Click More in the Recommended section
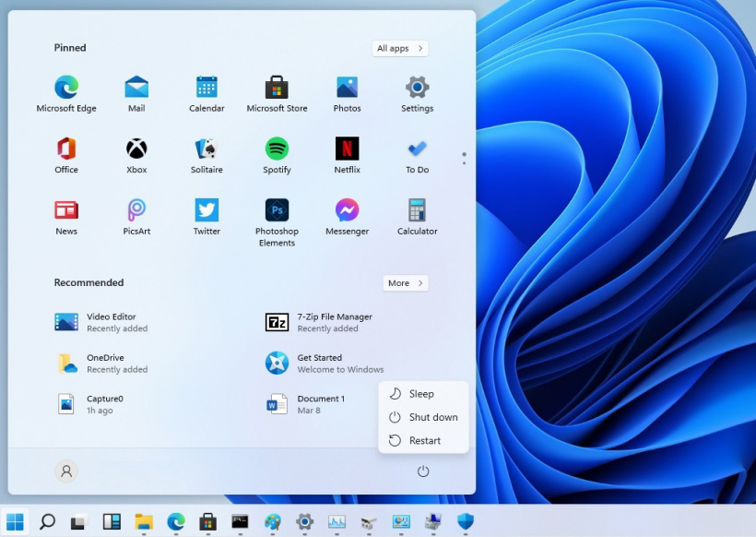This screenshot has height=537, width=756. (406, 282)
